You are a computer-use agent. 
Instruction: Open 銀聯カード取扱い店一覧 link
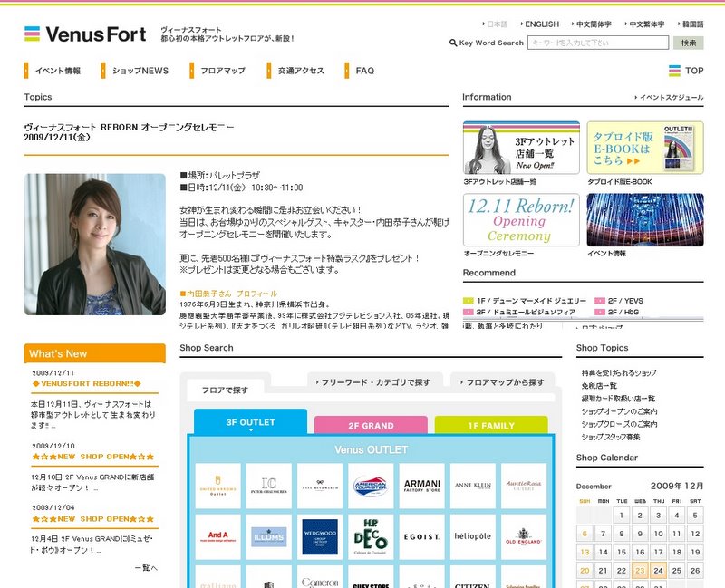(618, 399)
